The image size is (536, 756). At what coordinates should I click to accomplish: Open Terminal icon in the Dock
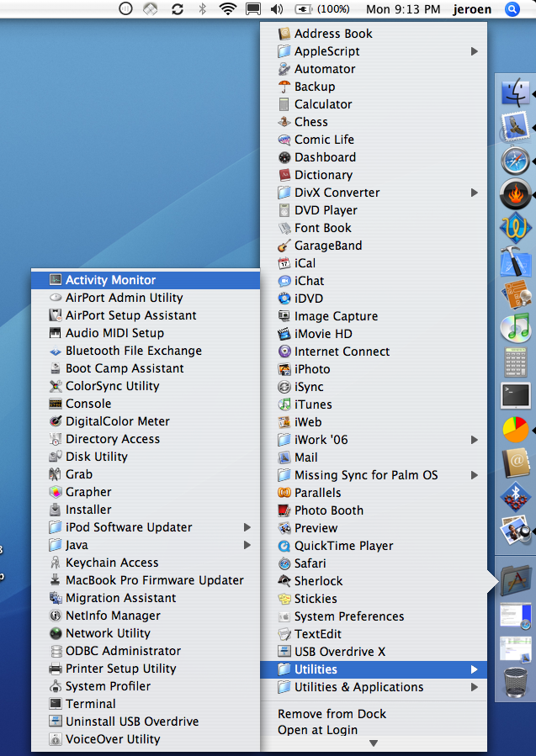tap(516, 396)
